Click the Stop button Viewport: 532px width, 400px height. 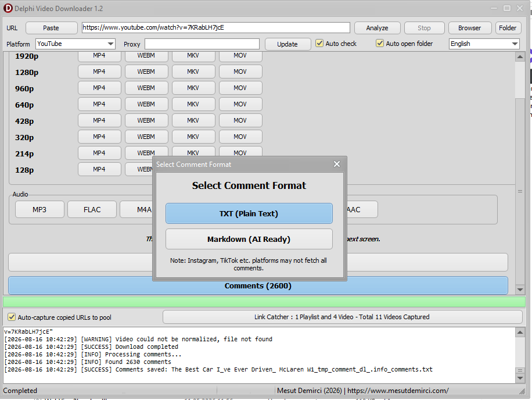click(424, 28)
